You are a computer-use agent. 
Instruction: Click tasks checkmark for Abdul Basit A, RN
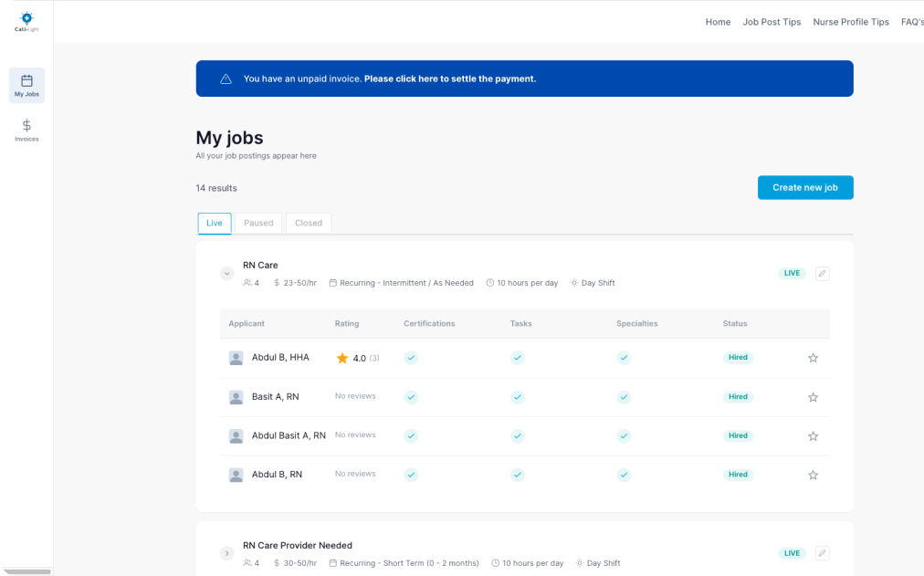[518, 435]
